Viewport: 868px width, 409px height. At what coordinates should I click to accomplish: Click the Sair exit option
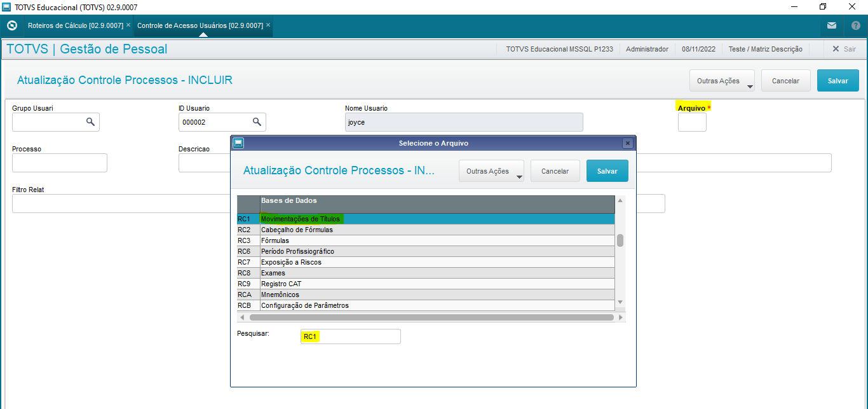tap(844, 49)
